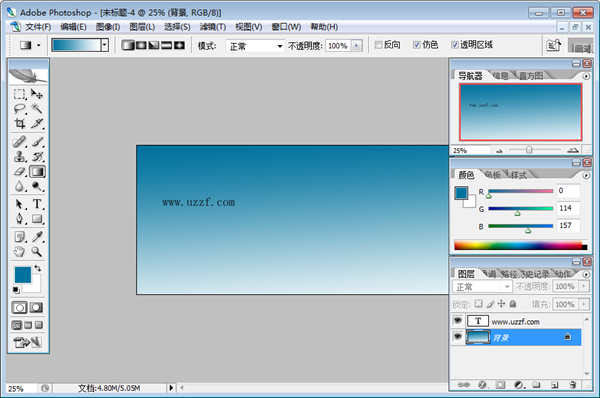Viewport: 600px width, 398px height.
Task: Select the Healing Brush tool
Action: click(20, 142)
